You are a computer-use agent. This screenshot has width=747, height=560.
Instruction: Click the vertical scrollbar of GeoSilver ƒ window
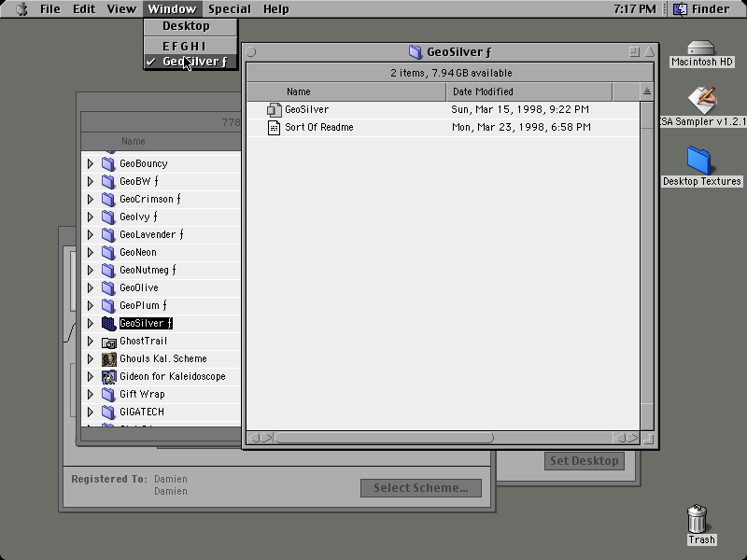[647, 266]
